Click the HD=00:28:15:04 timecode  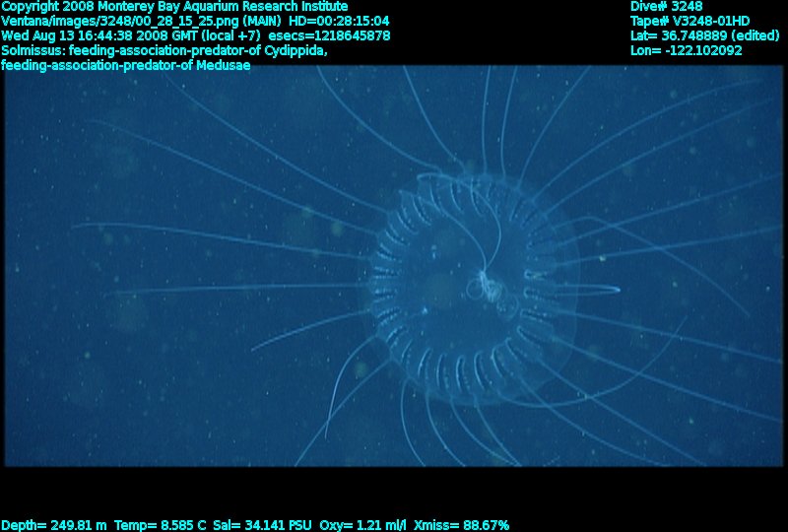coord(339,21)
